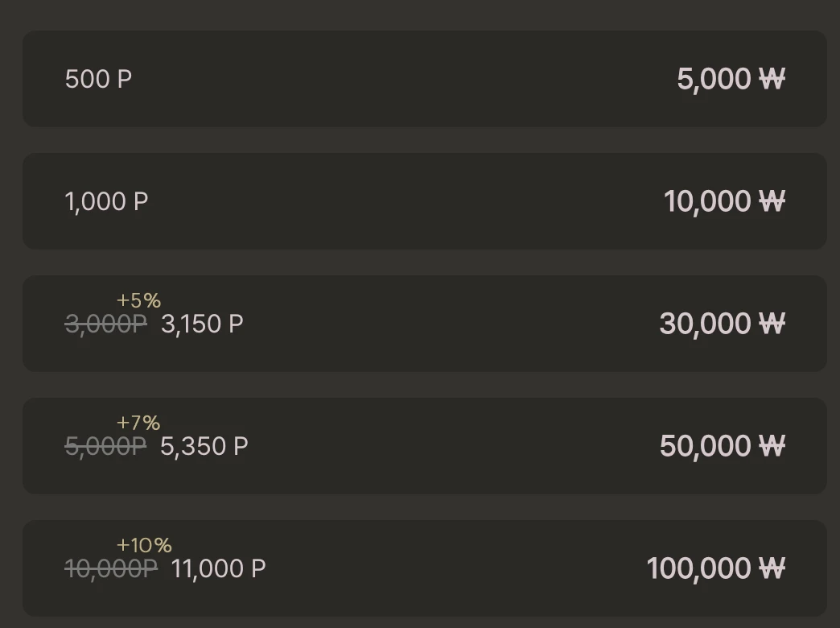The width and height of the screenshot is (840, 628).
Task: Tap the 50,000 ₩ price label
Action: click(x=723, y=446)
